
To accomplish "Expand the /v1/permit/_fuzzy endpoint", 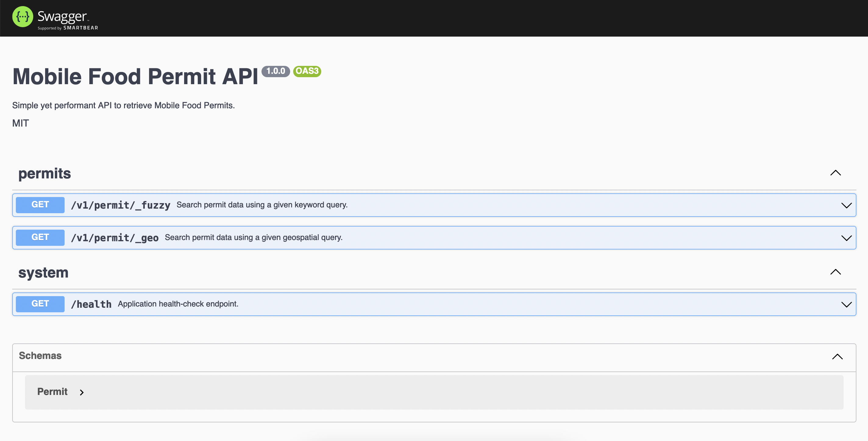I will pos(846,205).
